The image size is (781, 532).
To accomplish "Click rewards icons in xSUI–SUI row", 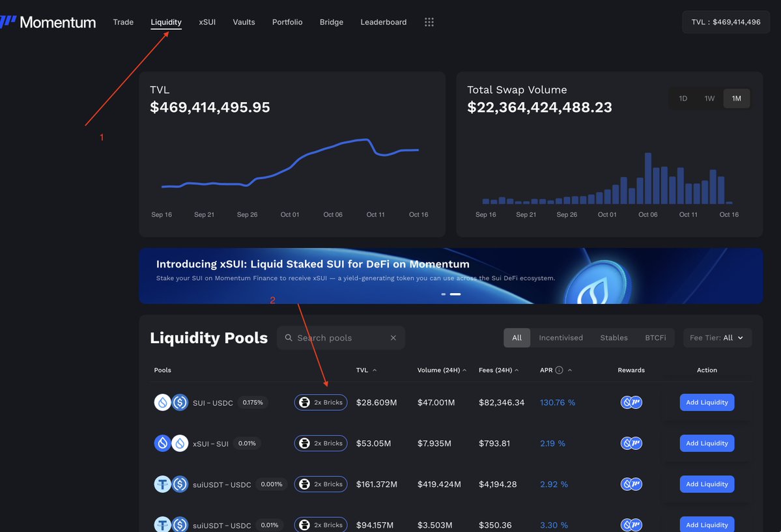I will pyautogui.click(x=631, y=443).
